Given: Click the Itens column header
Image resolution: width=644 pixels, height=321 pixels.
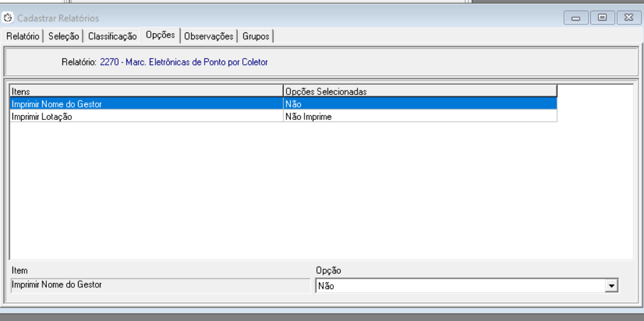Looking at the screenshot, I should (x=146, y=91).
